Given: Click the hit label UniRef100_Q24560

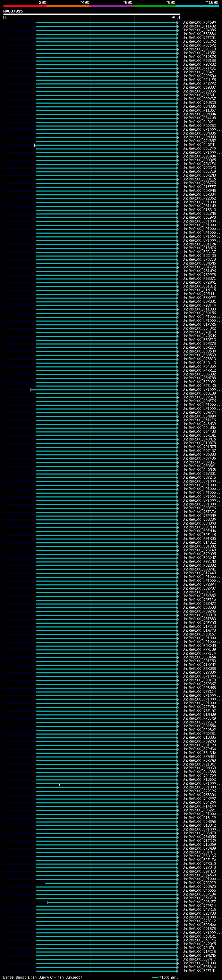Looking at the screenshot, I should tap(199, 875).
